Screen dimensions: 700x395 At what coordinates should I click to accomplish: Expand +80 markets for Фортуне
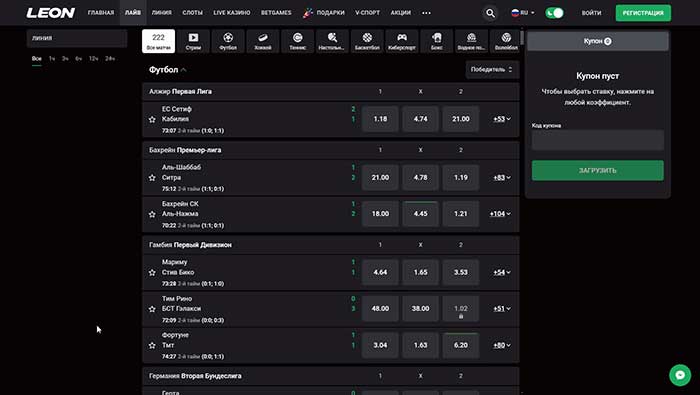tap(502, 345)
